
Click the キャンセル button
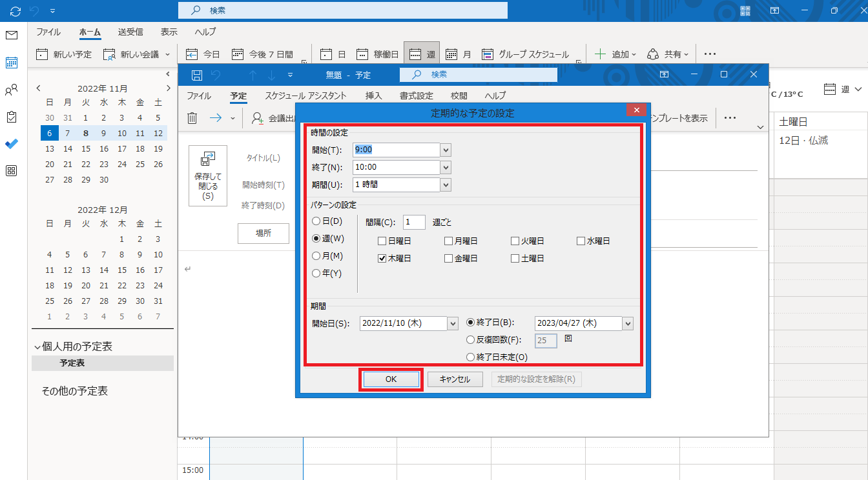(455, 379)
